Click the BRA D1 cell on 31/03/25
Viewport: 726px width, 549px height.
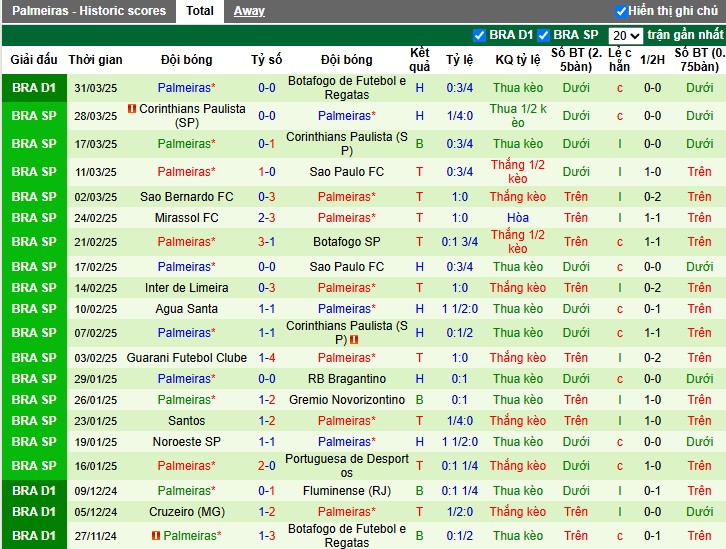coord(34,88)
